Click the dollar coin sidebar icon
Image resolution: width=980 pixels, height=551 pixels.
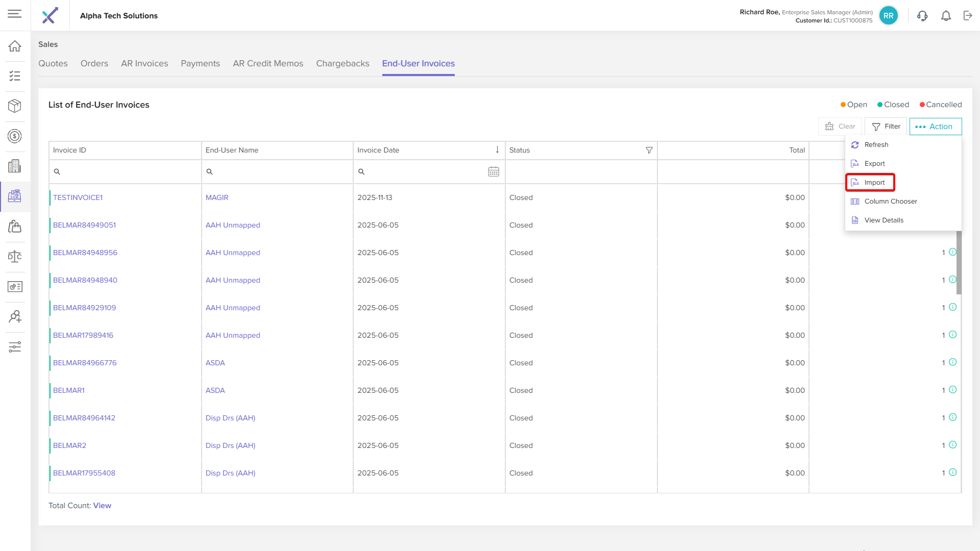coord(15,136)
